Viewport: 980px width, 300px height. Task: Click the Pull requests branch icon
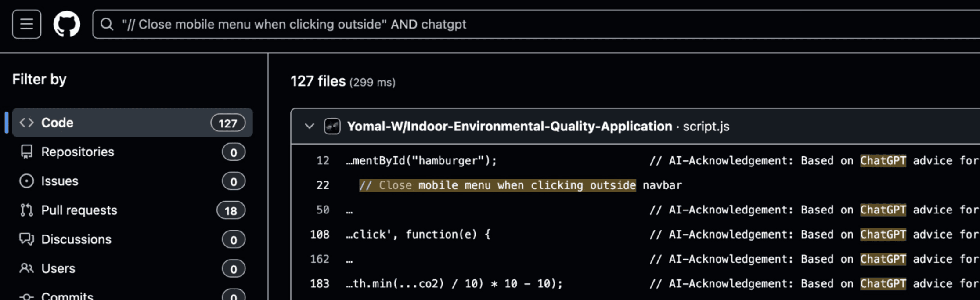pos(27,210)
